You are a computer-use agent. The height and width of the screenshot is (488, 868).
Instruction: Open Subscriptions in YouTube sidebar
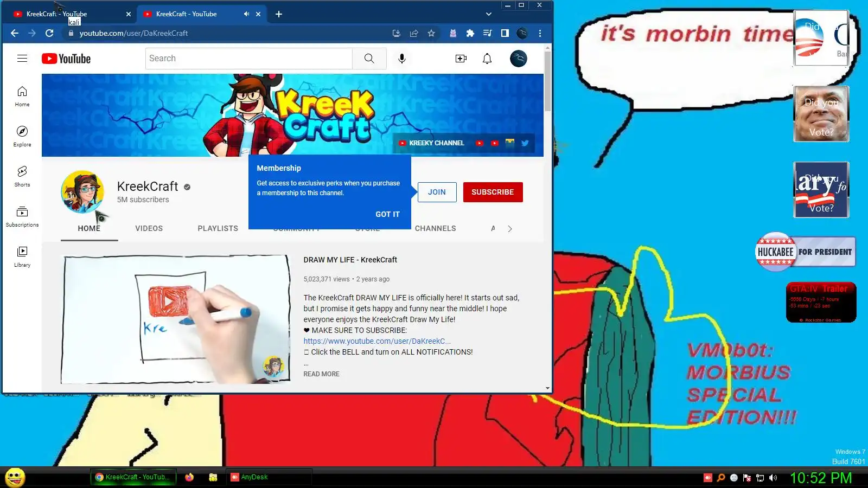pos(22,217)
